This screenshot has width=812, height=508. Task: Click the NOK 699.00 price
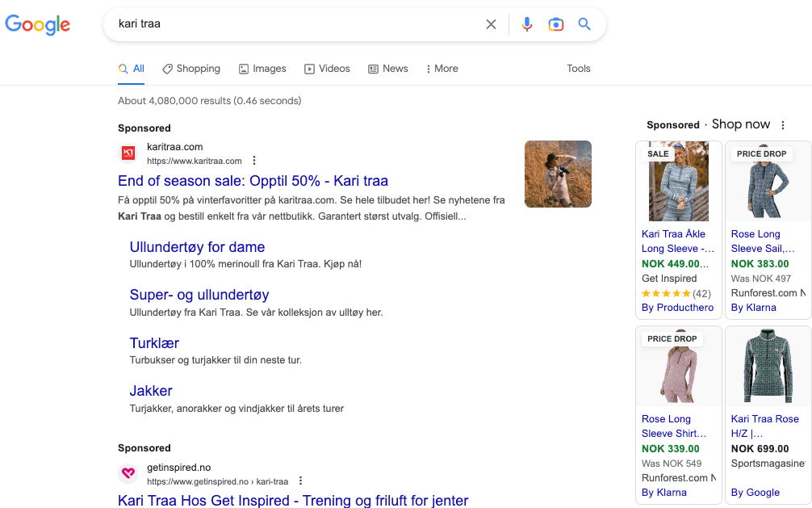(x=760, y=449)
